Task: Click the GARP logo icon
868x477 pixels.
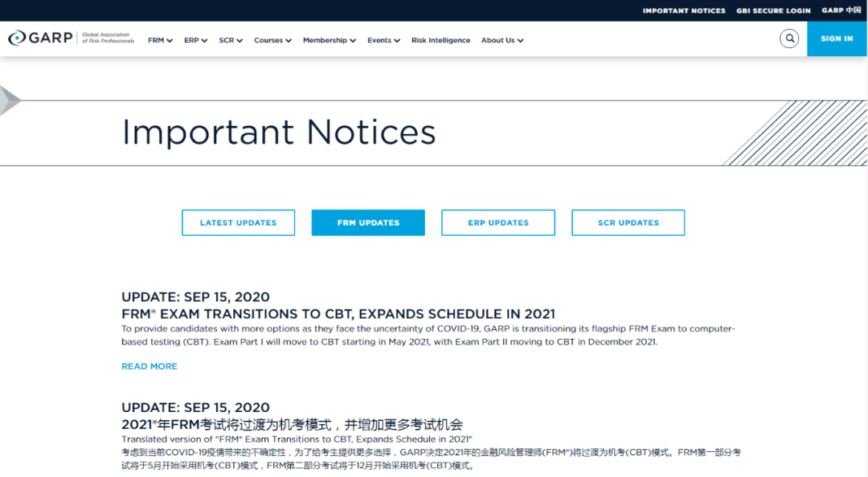Action: click(17, 39)
